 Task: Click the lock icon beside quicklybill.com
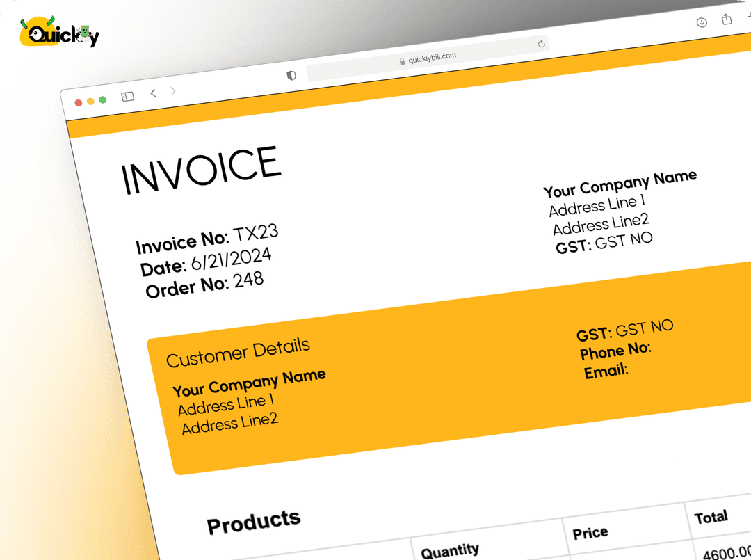[x=403, y=61]
